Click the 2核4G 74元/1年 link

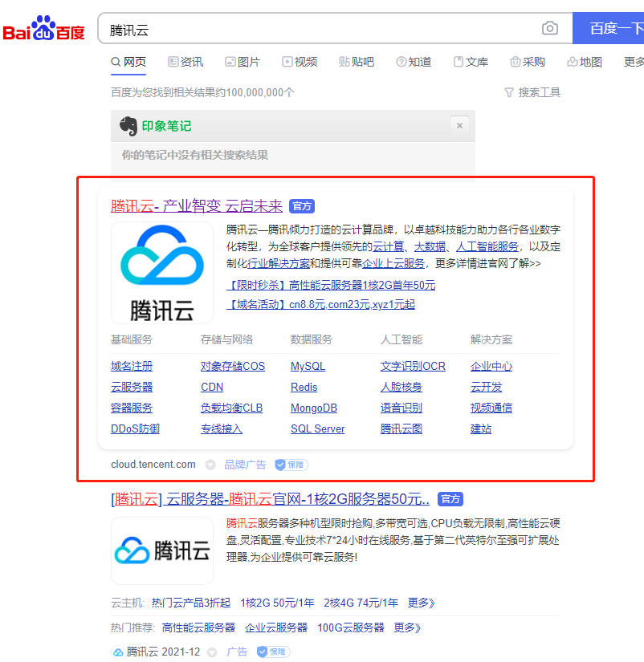point(361,603)
